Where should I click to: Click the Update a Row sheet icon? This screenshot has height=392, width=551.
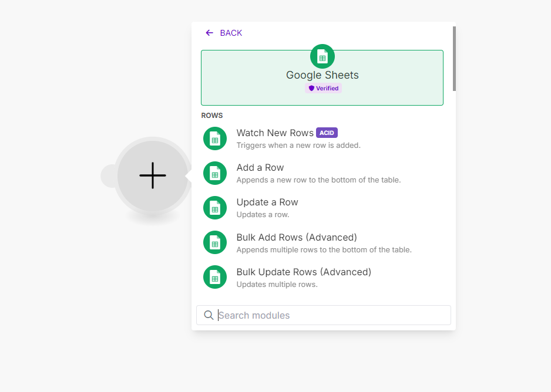pos(215,208)
